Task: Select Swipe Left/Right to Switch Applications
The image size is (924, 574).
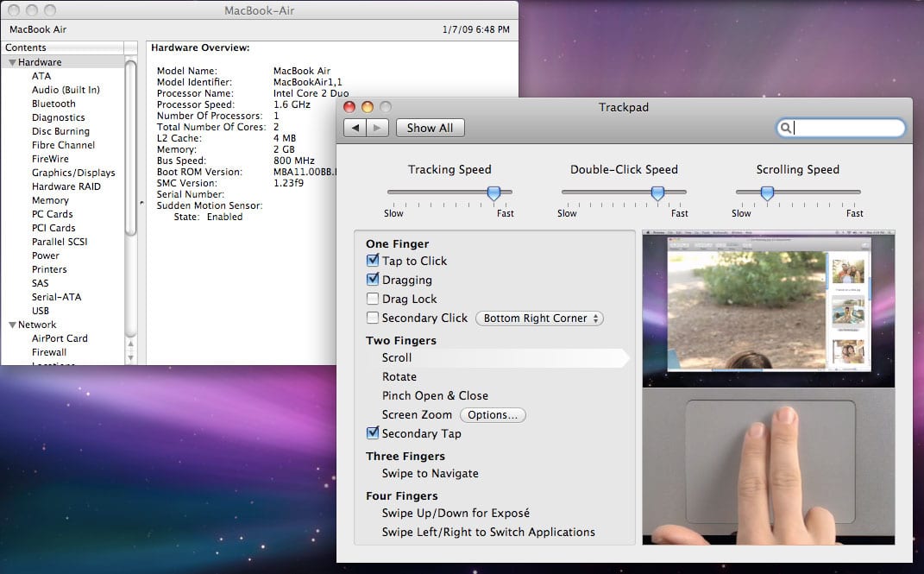Action: [x=488, y=532]
